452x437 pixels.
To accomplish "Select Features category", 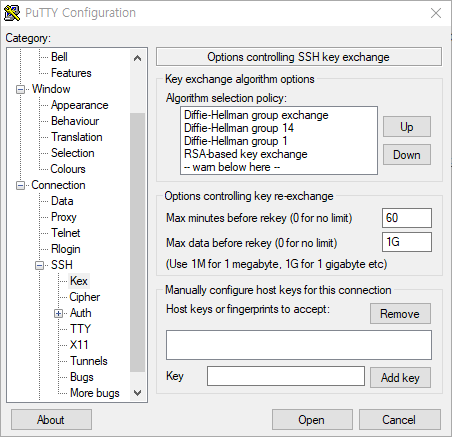I will click(71, 73).
